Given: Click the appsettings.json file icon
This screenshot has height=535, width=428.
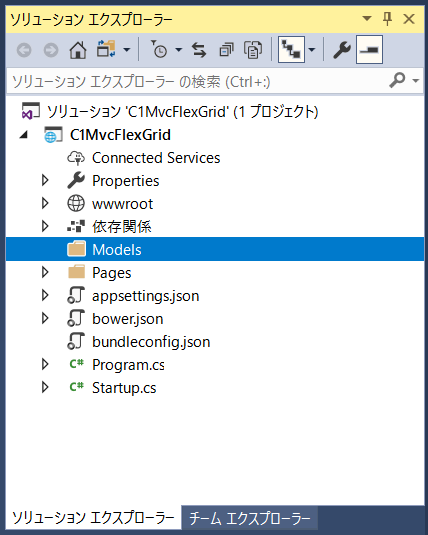Looking at the screenshot, I should pyautogui.click(x=76, y=295).
